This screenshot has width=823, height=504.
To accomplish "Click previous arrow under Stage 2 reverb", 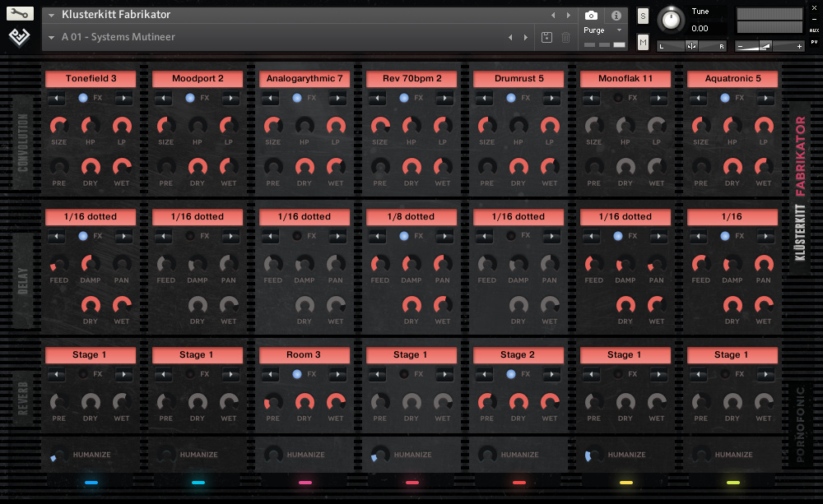I will (485, 374).
